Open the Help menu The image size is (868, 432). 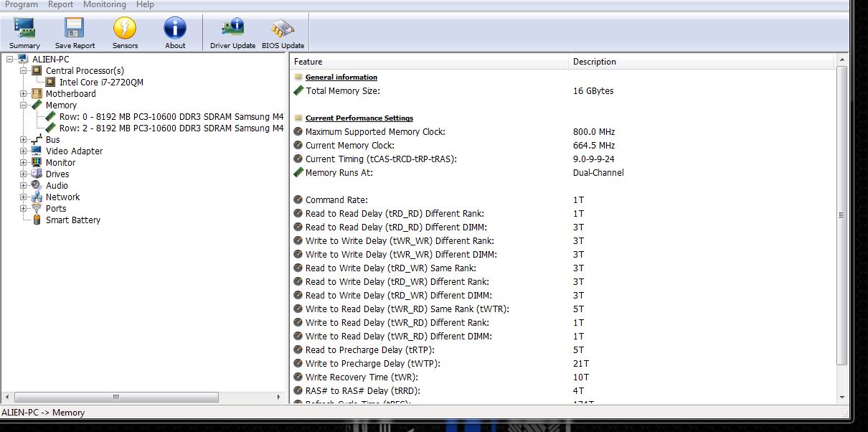coord(145,4)
